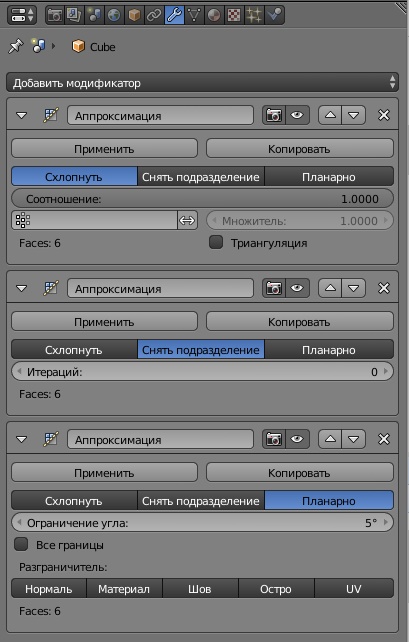The width and height of the screenshot is (409, 642).
Task: Open the Добавить модификатор dropdown
Action: pos(202,83)
